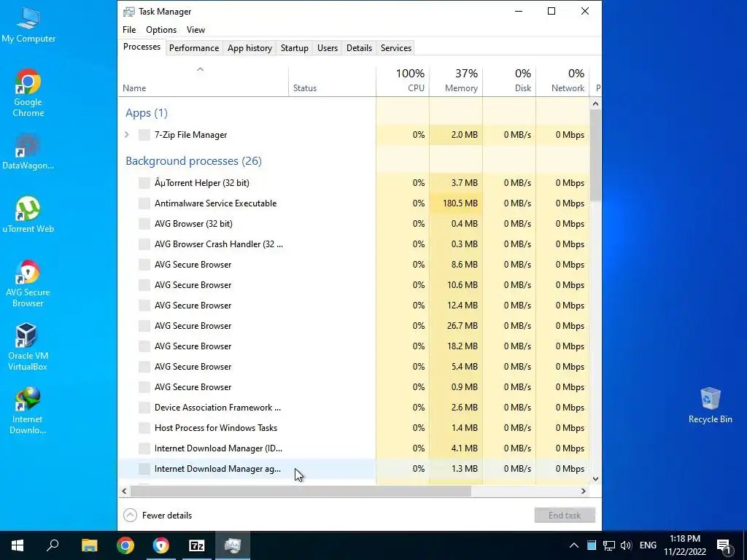This screenshot has height=560, width=747.
Task: Sort processes by Network column
Action: (562, 82)
